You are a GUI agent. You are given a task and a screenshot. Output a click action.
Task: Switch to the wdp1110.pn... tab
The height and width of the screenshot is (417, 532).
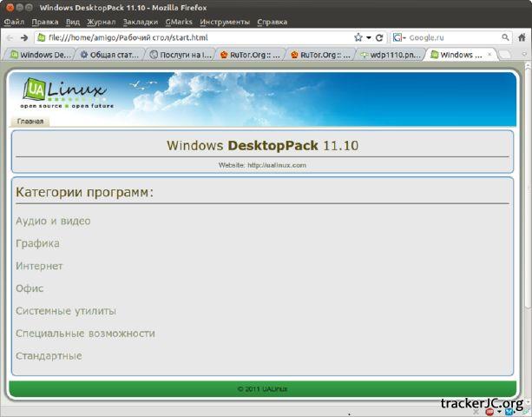click(393, 55)
